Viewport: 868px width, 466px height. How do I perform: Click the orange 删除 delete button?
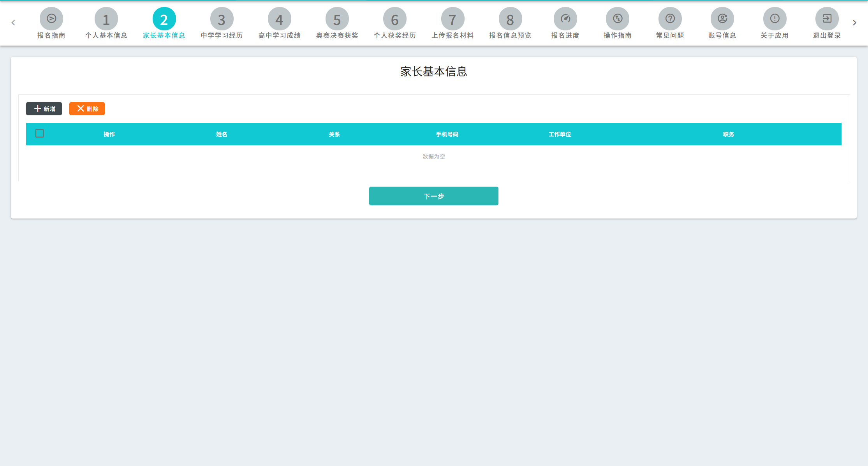click(x=87, y=109)
